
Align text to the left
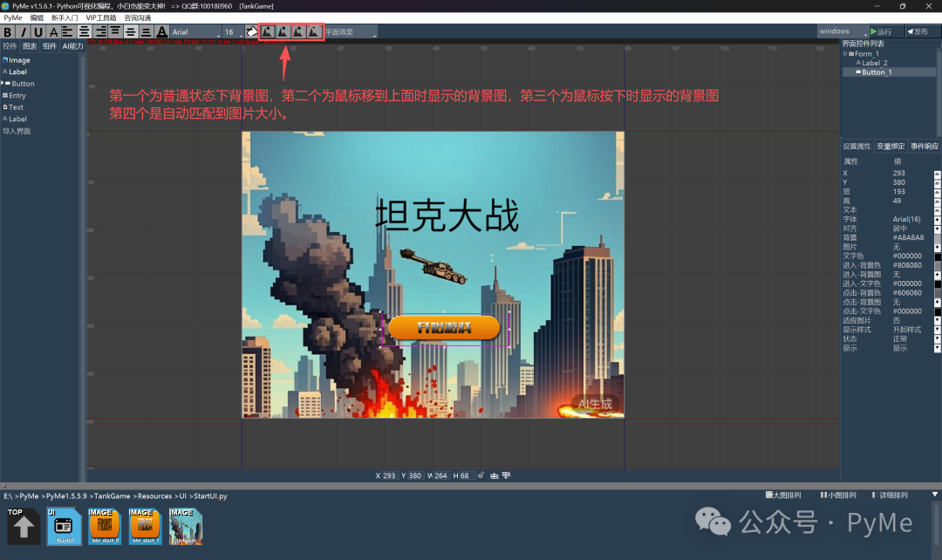68,32
